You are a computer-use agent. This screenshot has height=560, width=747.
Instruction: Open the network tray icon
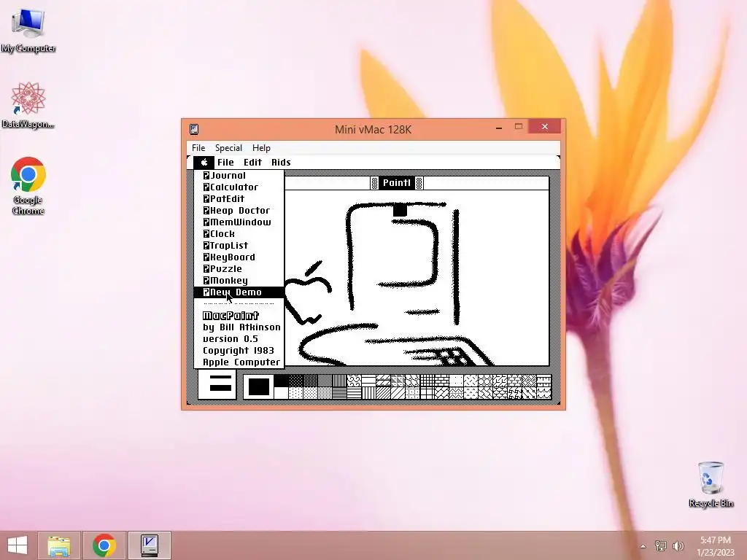(660, 545)
